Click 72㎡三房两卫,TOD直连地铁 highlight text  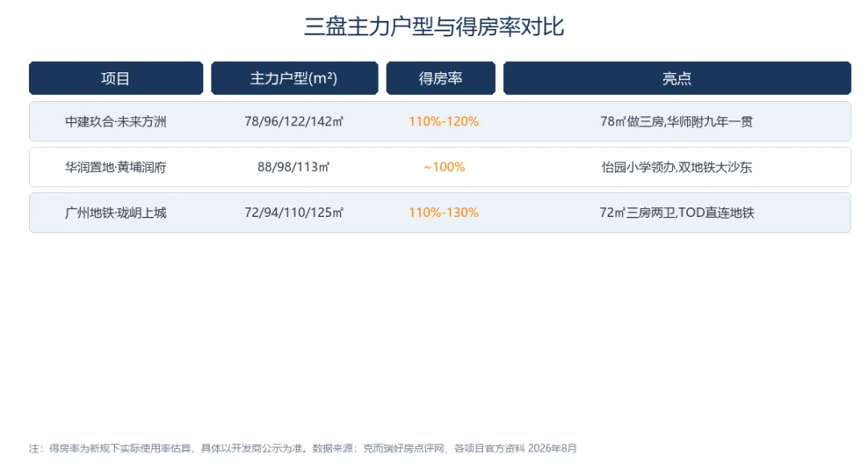point(677,213)
